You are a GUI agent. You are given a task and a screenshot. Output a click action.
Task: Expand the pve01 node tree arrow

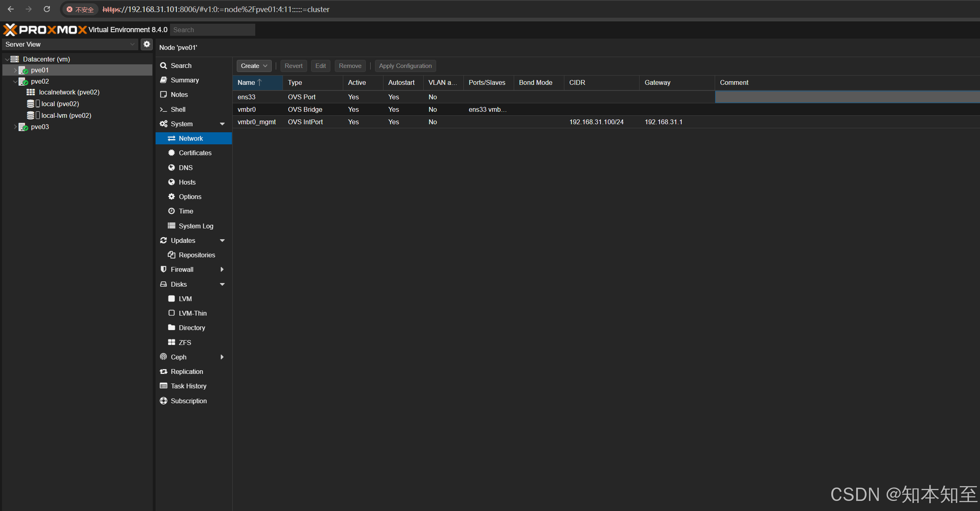[x=15, y=70]
